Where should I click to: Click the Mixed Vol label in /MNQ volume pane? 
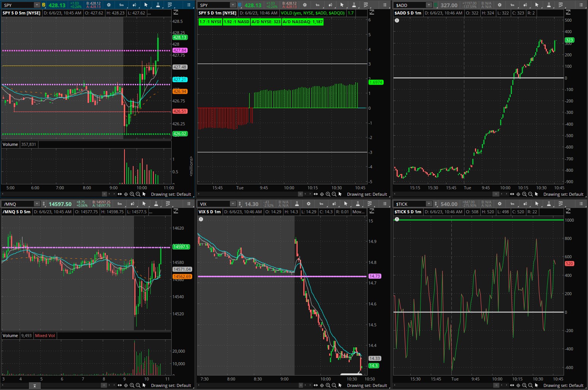[x=45, y=336]
